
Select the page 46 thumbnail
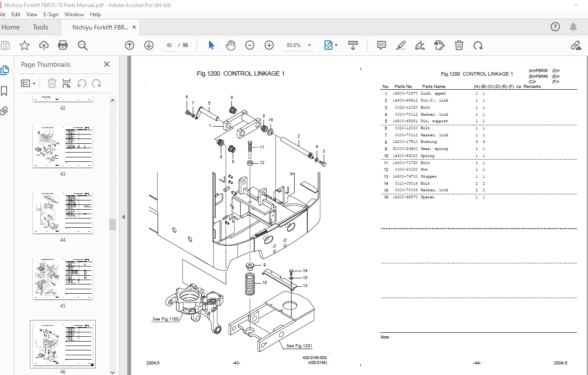(x=63, y=344)
